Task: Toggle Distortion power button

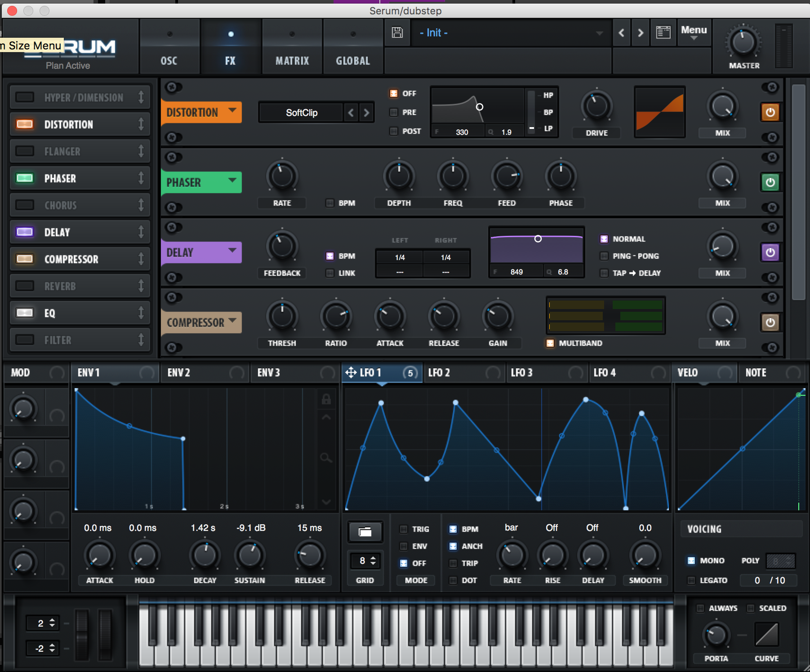Action: [770, 112]
